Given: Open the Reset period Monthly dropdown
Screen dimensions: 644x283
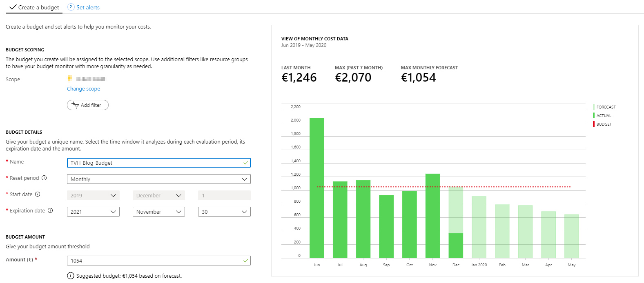Looking at the screenshot, I should pyautogui.click(x=158, y=179).
